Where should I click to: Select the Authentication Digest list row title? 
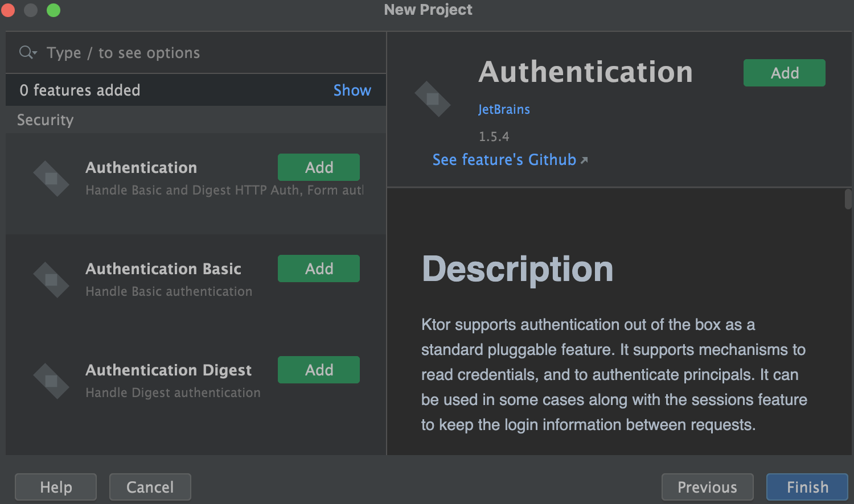coord(169,370)
